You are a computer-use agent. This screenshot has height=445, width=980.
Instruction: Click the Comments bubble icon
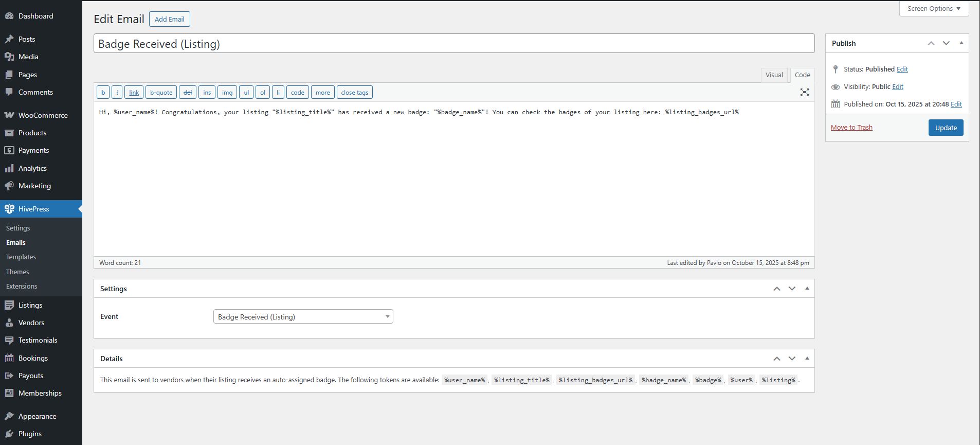pos(9,92)
